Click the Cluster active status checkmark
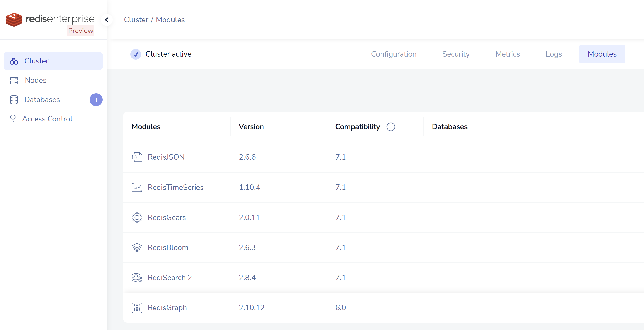The height and width of the screenshot is (330, 644). (x=136, y=54)
